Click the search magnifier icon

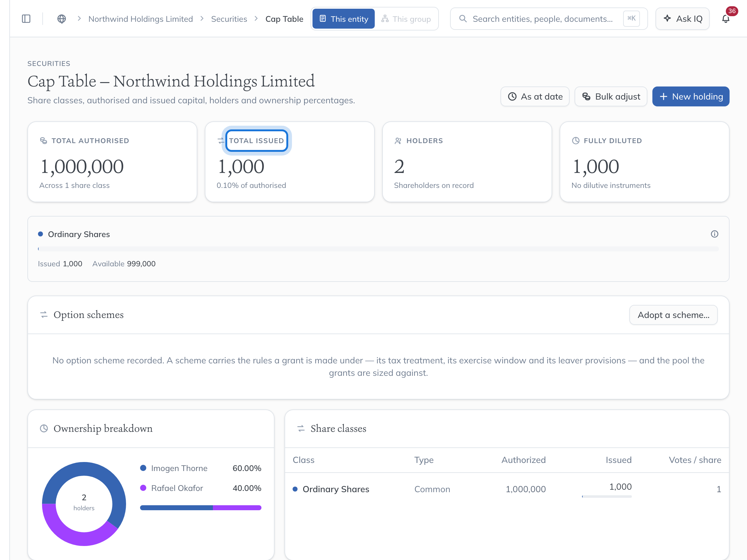[463, 19]
